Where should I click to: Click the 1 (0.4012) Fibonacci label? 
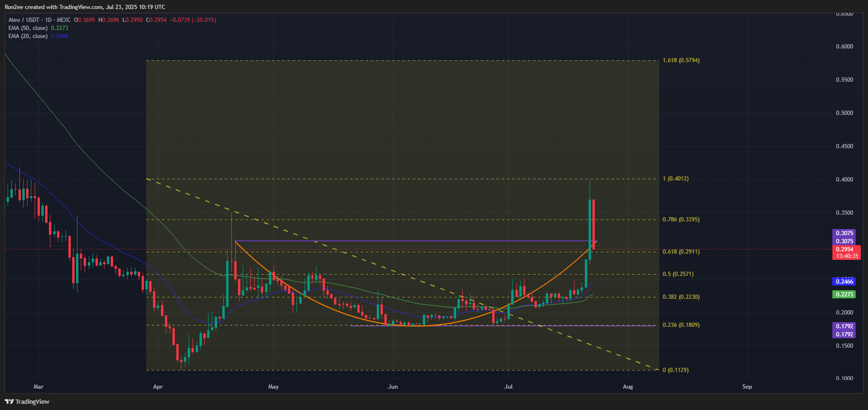[676, 179]
